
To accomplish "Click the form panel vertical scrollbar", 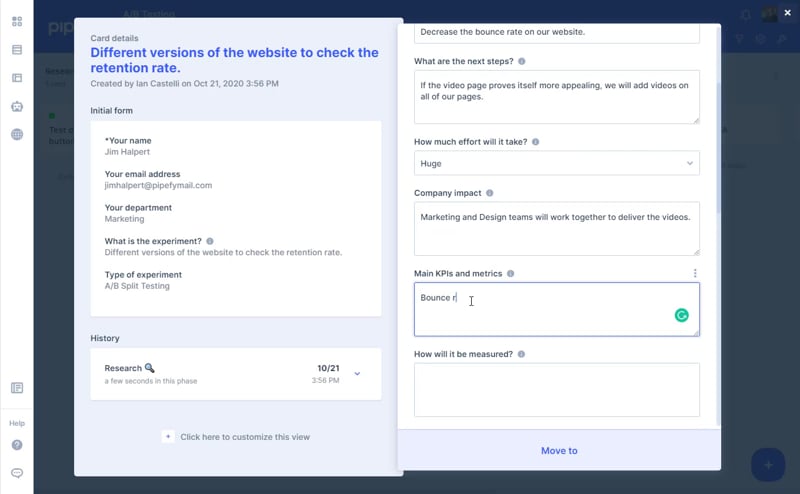I will point(717,150).
